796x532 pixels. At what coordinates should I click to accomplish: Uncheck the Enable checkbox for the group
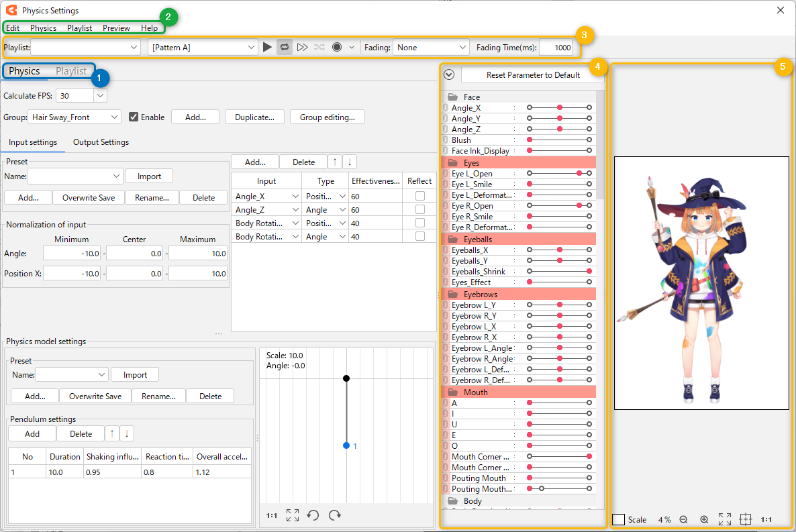(x=134, y=117)
